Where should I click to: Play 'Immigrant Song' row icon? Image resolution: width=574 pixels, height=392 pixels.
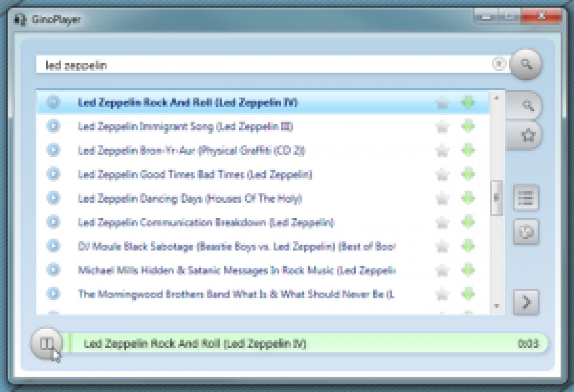53,126
